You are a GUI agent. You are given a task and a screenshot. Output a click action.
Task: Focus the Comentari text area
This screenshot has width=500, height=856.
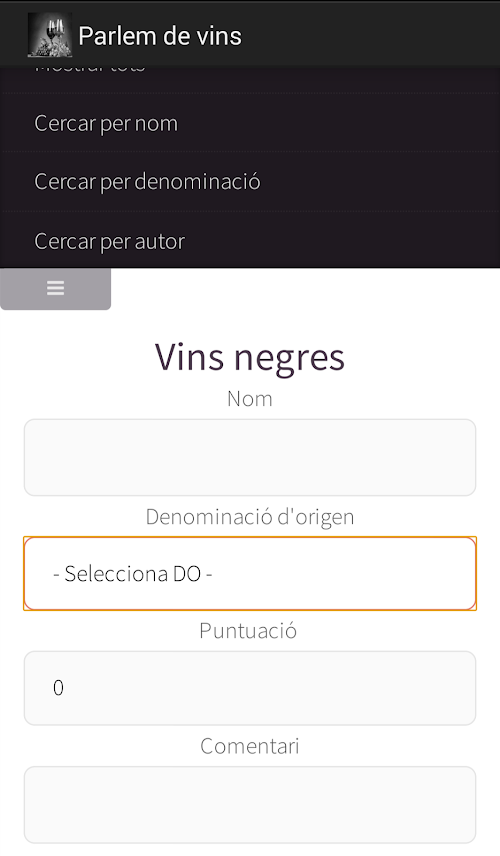tap(250, 805)
